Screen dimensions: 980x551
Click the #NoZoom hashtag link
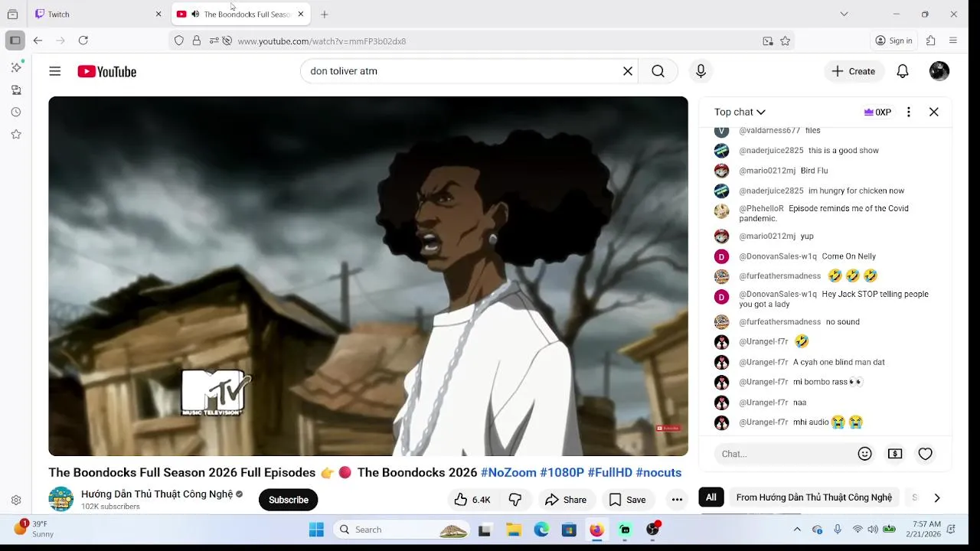[x=508, y=472]
